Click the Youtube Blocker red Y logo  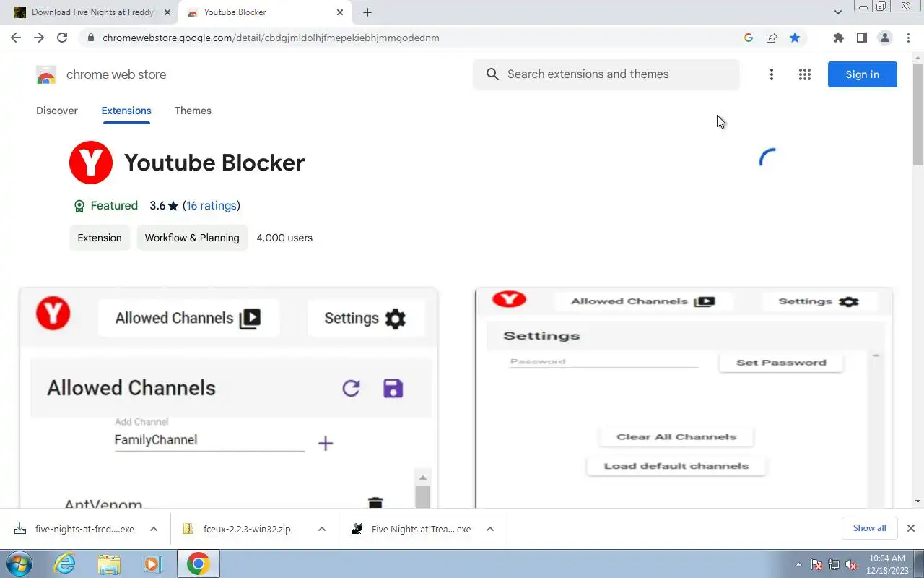[91, 163]
